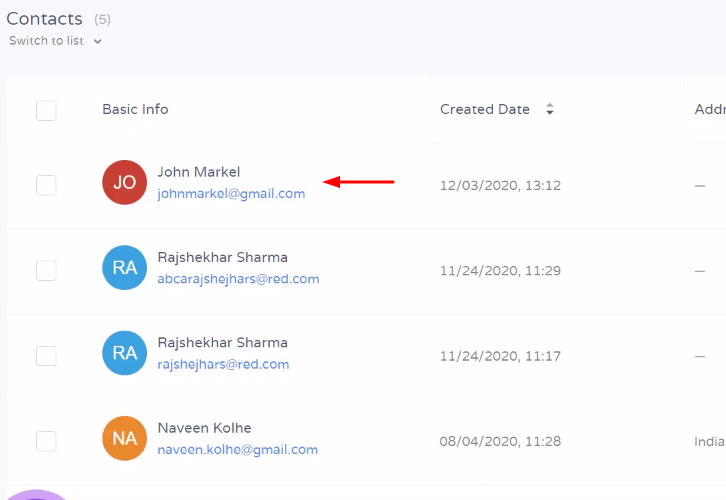Click the blue RA avatar for abcarajshejhars contact

click(125, 268)
